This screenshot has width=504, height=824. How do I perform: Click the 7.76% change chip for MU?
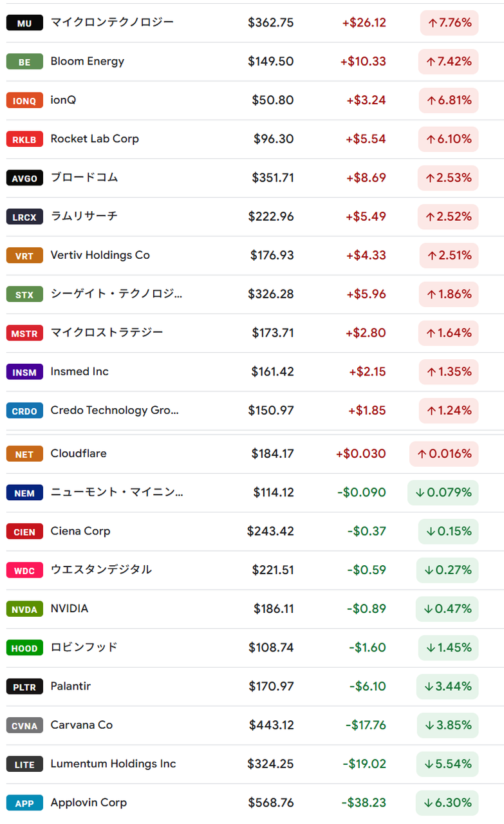tap(449, 23)
